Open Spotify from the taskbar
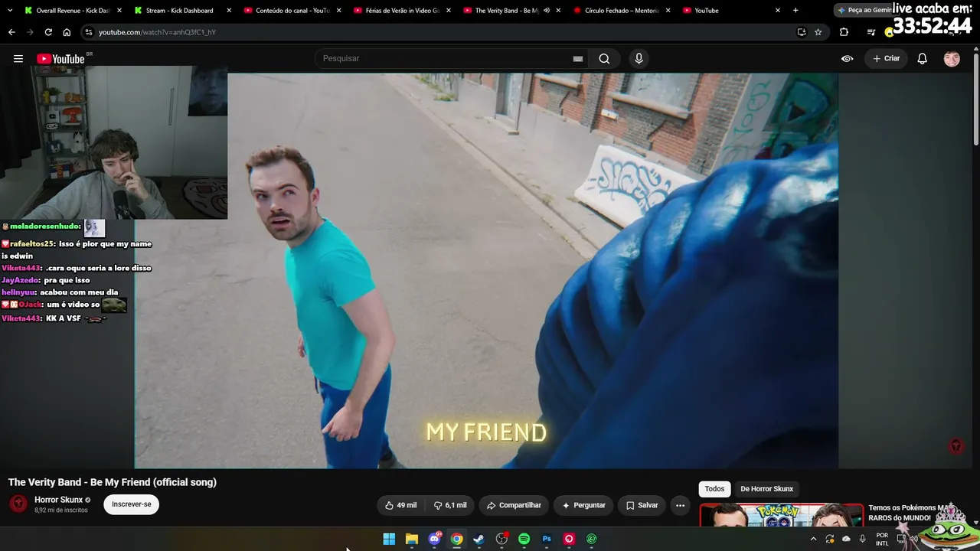The image size is (980, 551). click(524, 539)
